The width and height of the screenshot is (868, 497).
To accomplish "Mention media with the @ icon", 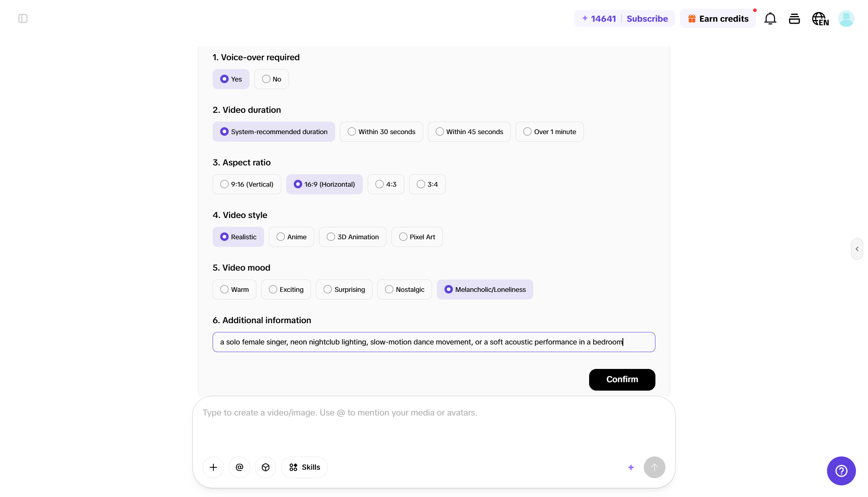I will pyautogui.click(x=240, y=467).
